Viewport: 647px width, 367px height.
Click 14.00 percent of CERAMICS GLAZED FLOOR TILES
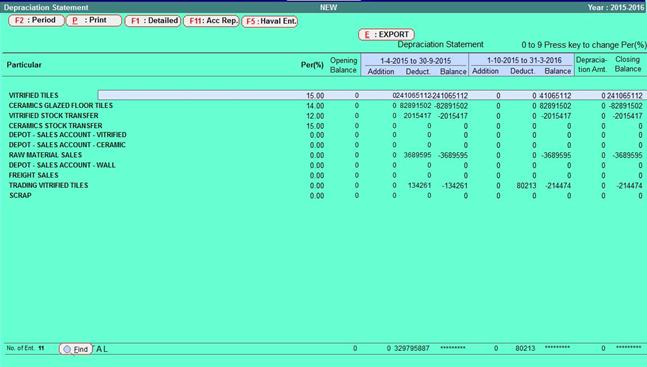(315, 106)
